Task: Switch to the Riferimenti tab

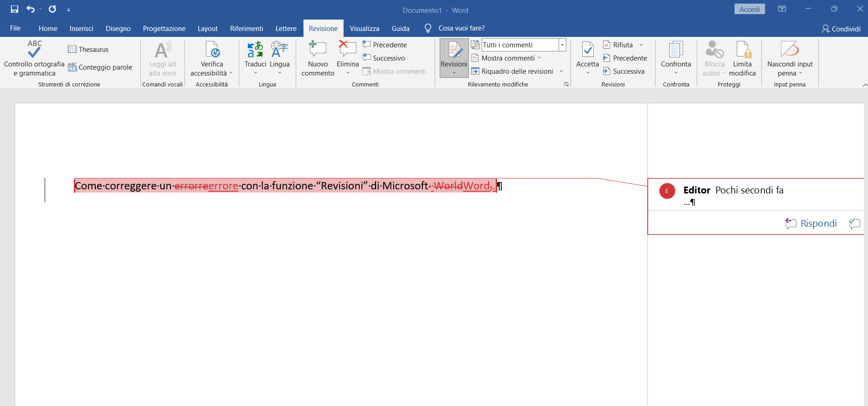Action: (247, 28)
